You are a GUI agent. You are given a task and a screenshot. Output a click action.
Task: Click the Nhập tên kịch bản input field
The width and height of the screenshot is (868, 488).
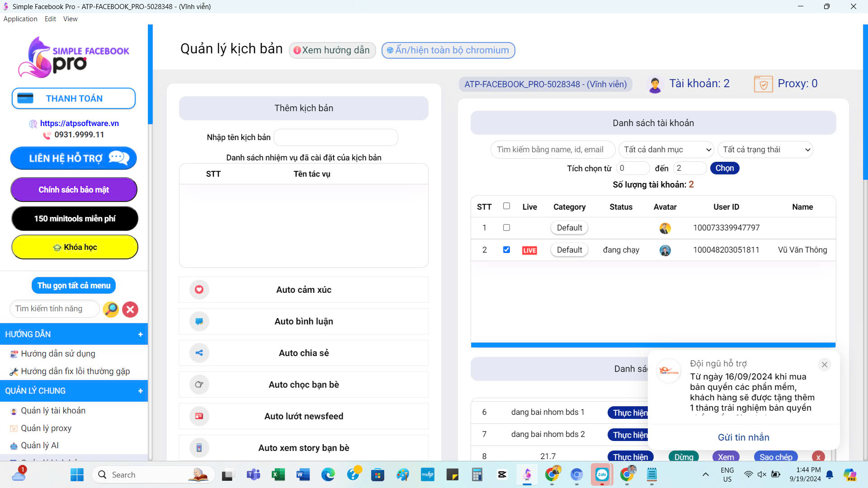pyautogui.click(x=336, y=137)
